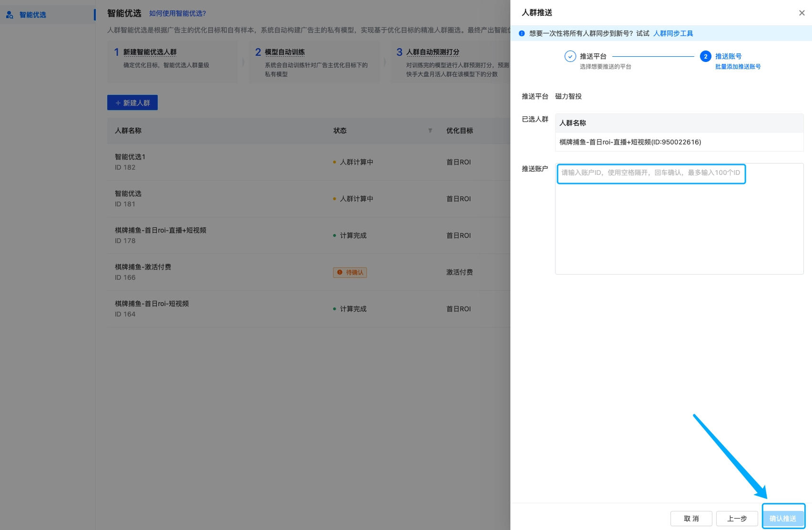Open the 人群同步工具 link in the banner
The width and height of the screenshot is (812, 530).
673,33
